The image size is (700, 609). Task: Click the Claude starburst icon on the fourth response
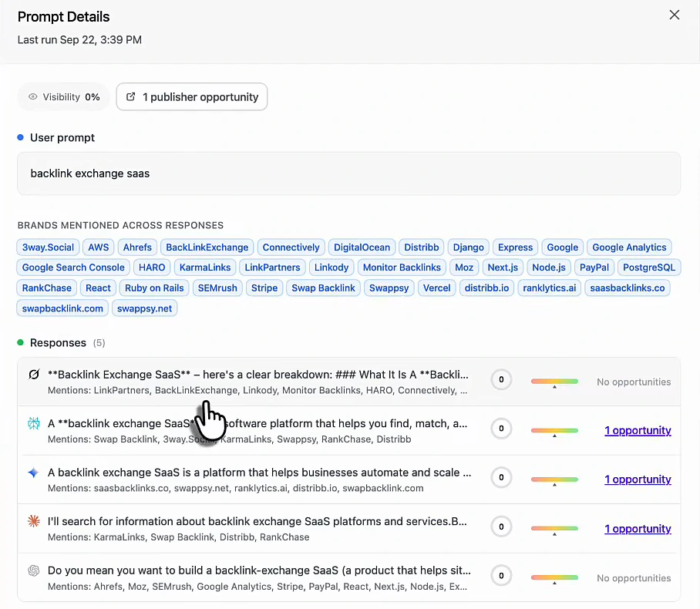(x=34, y=521)
